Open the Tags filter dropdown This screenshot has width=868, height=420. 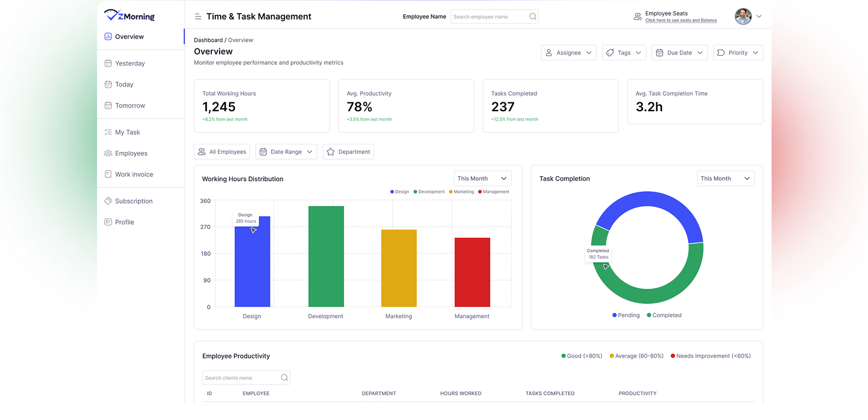pyautogui.click(x=624, y=53)
